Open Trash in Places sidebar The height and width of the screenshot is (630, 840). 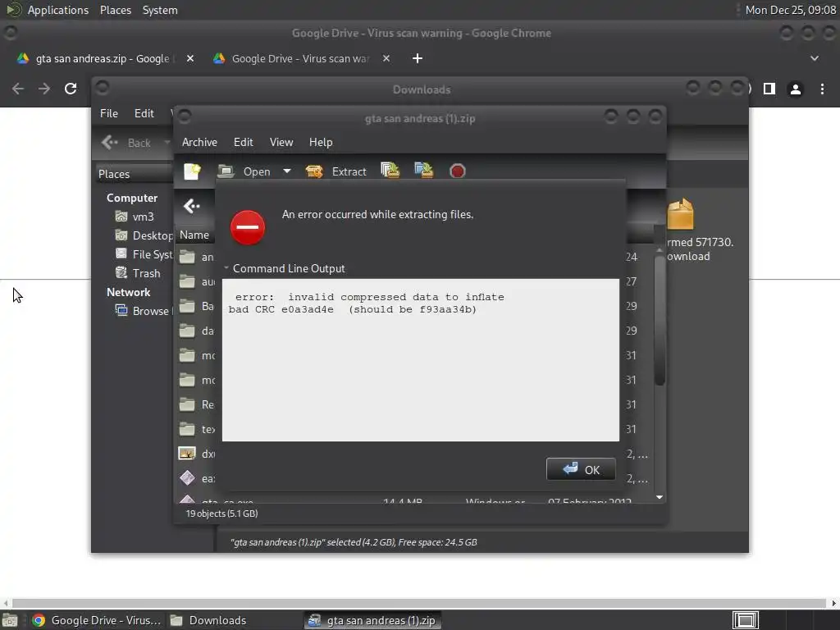pos(138,273)
